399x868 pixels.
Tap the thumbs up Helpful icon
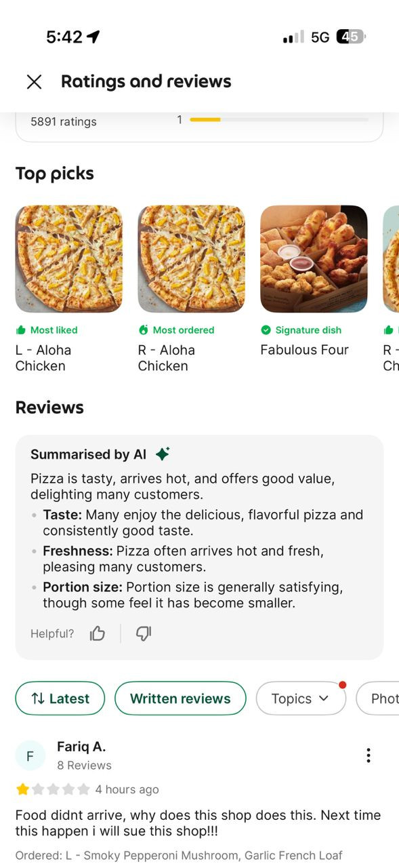tap(98, 633)
